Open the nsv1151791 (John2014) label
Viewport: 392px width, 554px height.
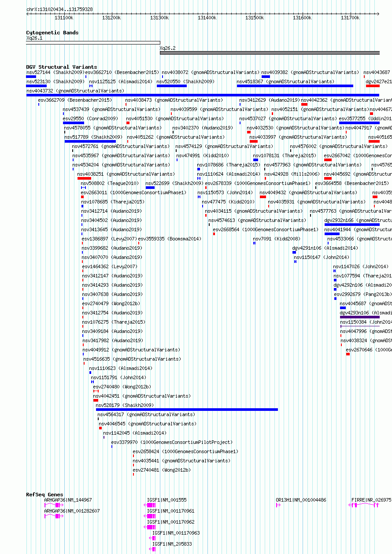118,377
